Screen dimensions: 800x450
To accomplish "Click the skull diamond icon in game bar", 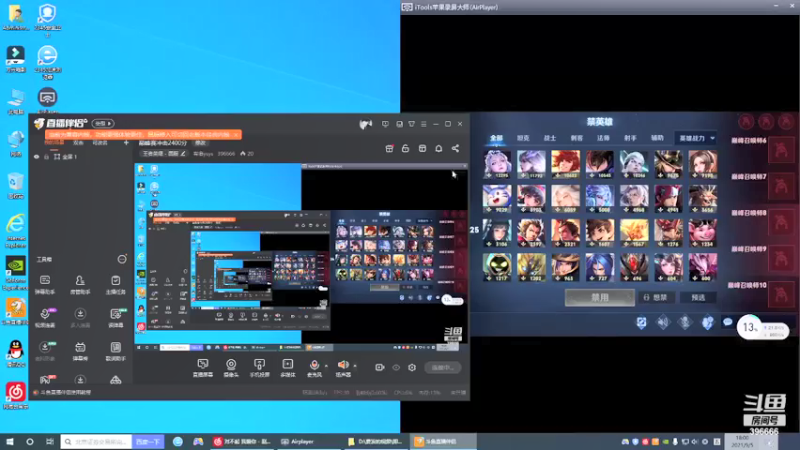I will (685, 322).
